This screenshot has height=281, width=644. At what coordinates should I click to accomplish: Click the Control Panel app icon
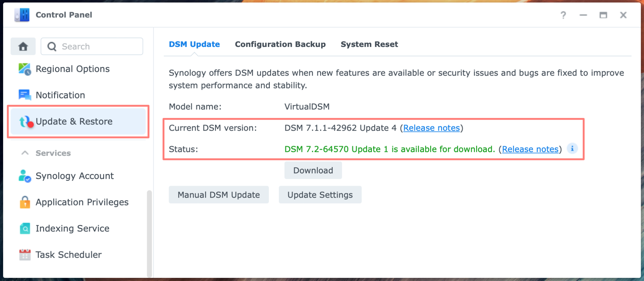click(22, 15)
